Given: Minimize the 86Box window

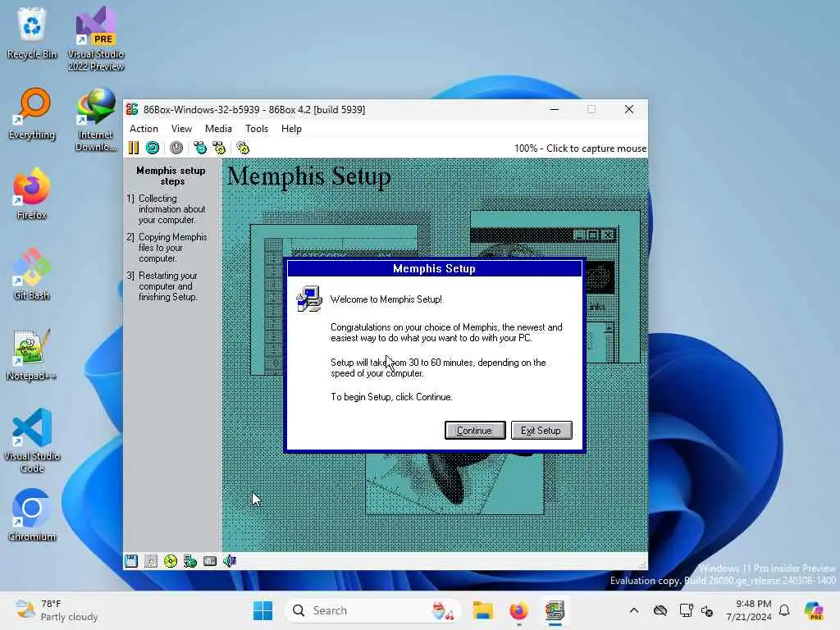Looking at the screenshot, I should [555, 109].
